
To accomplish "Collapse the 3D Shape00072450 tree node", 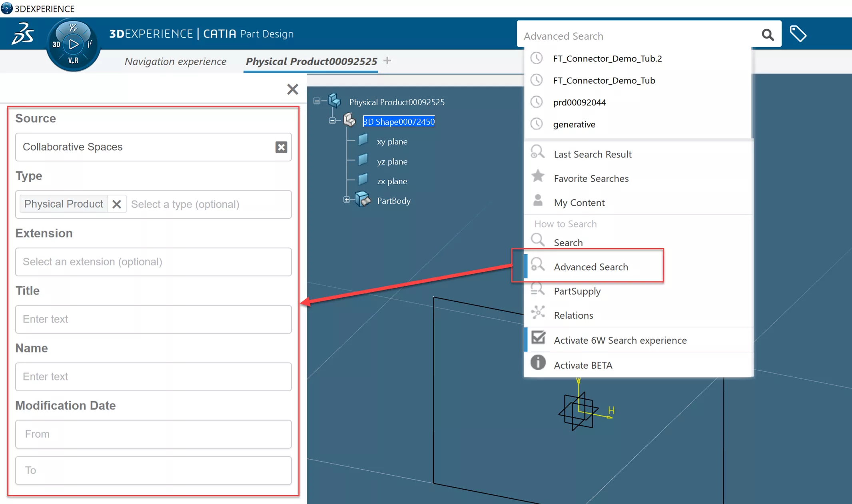I will tap(332, 121).
